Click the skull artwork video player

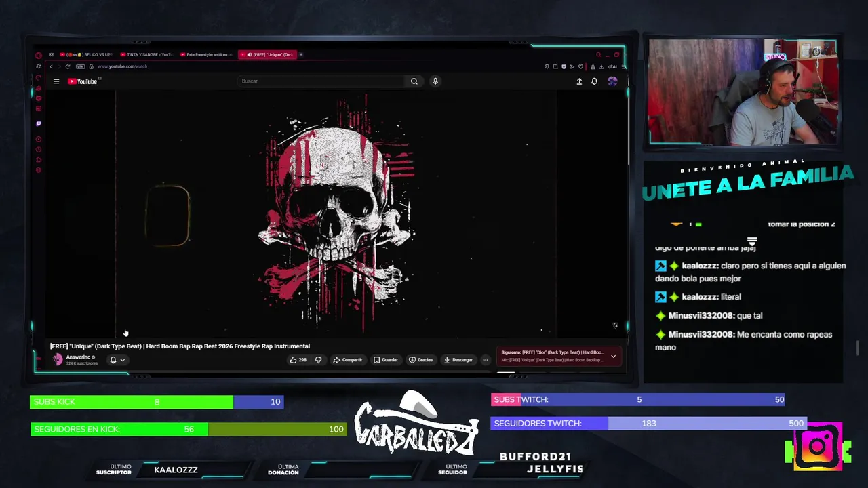tap(336, 213)
